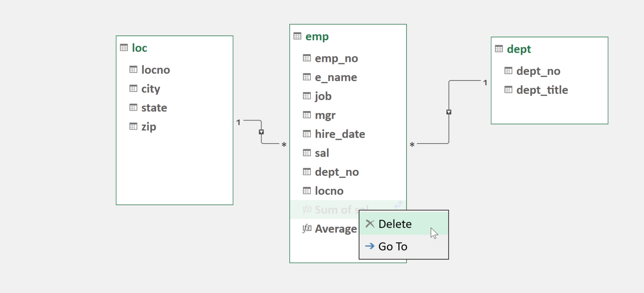Click the column icon beside dept_title

(508, 90)
